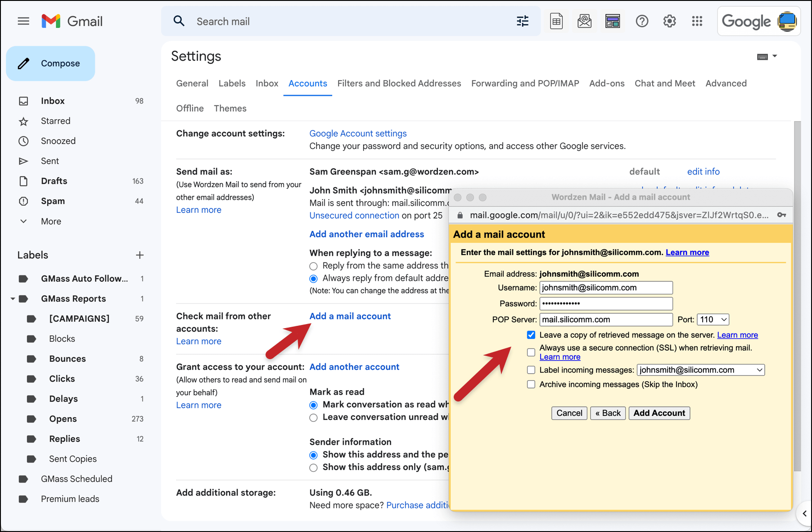Click the Opens label tag icon
812x532 pixels.
pyautogui.click(x=32, y=419)
